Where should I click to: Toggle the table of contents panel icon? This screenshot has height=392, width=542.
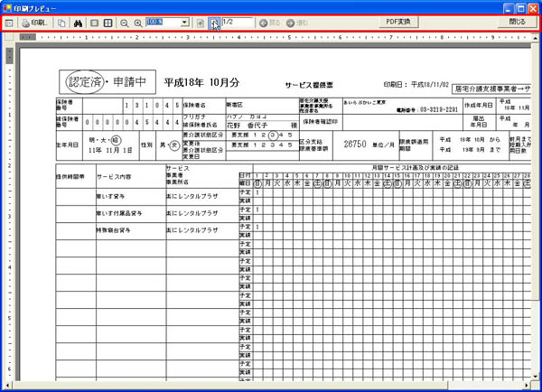9,23
